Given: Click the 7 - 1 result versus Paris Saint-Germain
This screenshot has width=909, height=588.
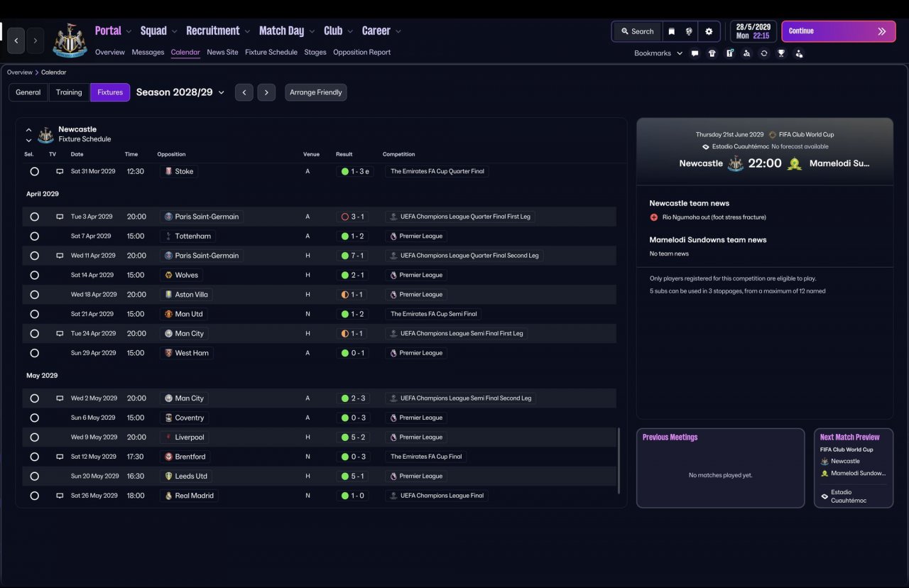Looking at the screenshot, I should pos(353,256).
